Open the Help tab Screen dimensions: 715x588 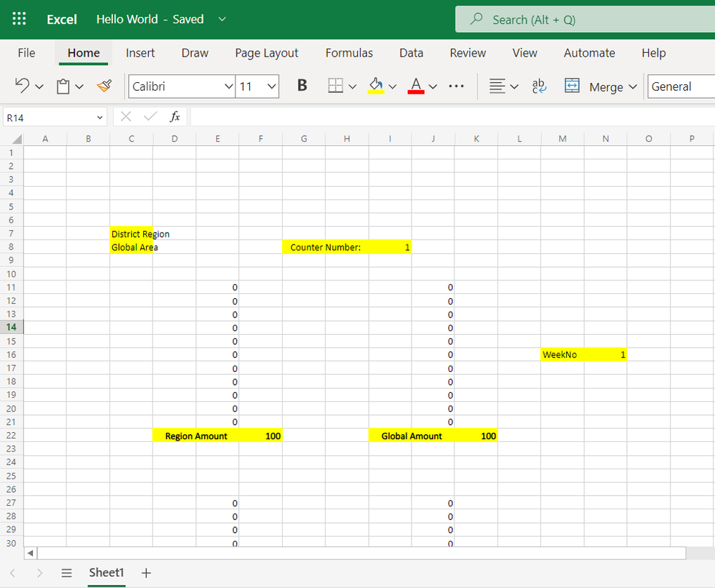653,53
